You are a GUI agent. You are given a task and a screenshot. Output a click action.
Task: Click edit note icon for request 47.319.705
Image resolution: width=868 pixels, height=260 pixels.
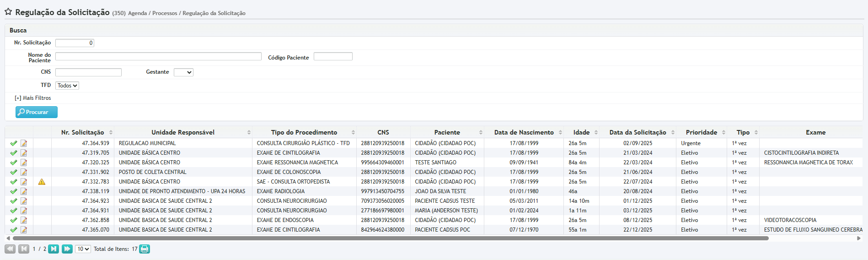point(24,153)
